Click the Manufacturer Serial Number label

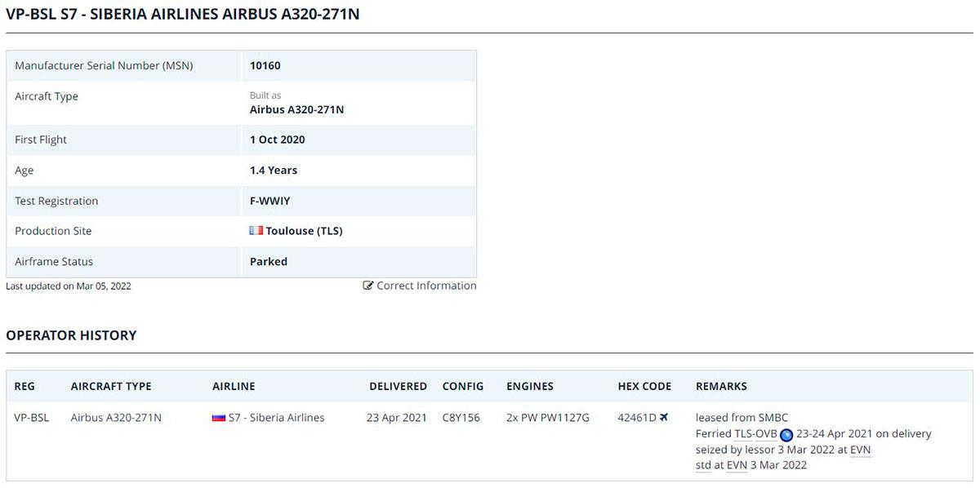(x=104, y=65)
